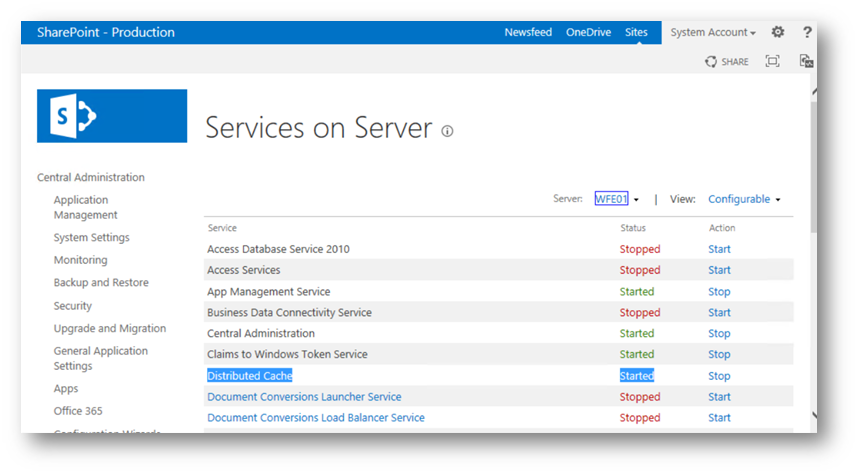Viewport: 859px width, 475px height.
Task: Click the Services on Server page title
Action: click(319, 128)
